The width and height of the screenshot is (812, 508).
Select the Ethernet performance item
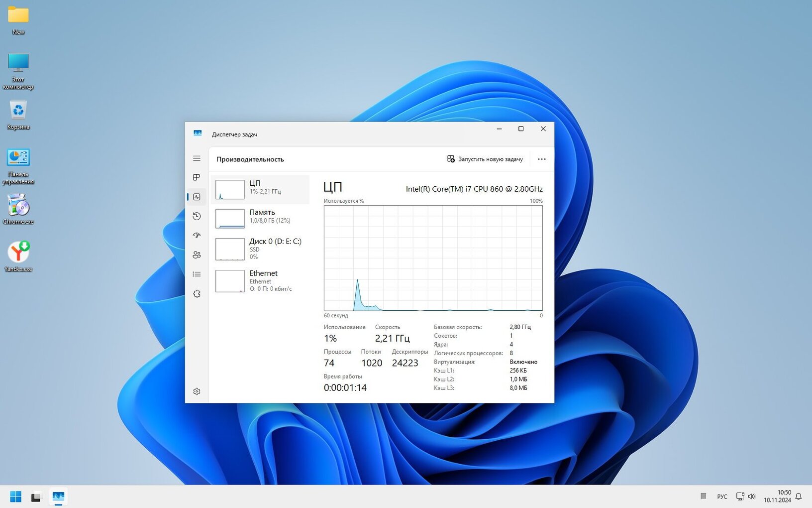pos(260,280)
